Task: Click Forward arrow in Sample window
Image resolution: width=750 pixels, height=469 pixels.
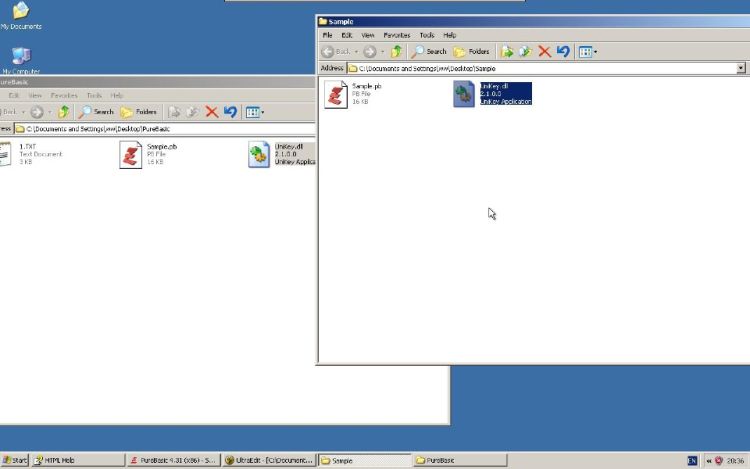Action: [x=370, y=52]
